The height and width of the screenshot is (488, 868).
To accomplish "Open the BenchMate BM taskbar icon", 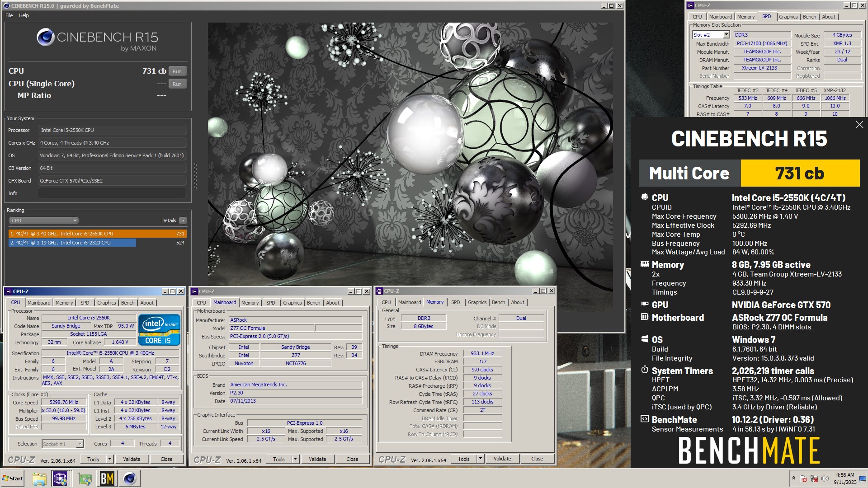I will click(107, 479).
